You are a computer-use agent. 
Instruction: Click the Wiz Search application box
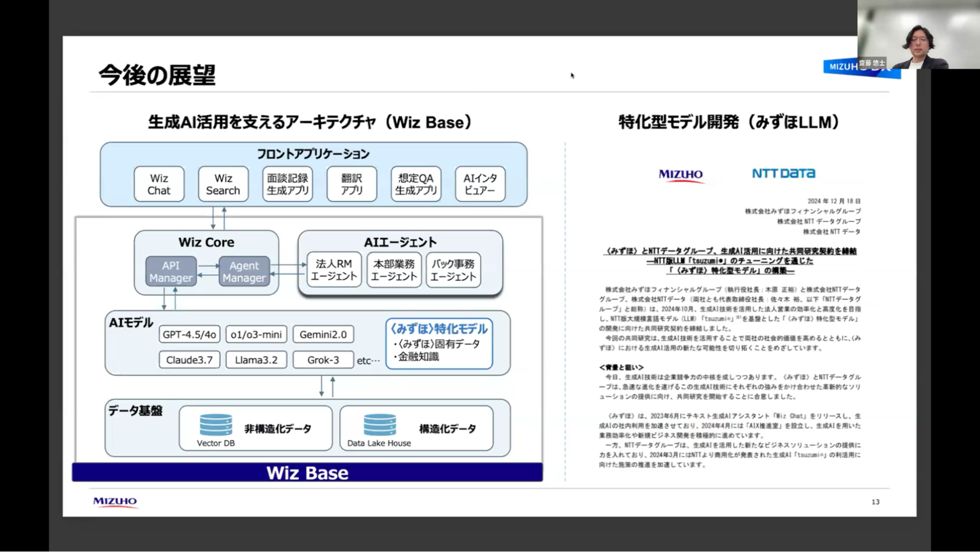(223, 184)
